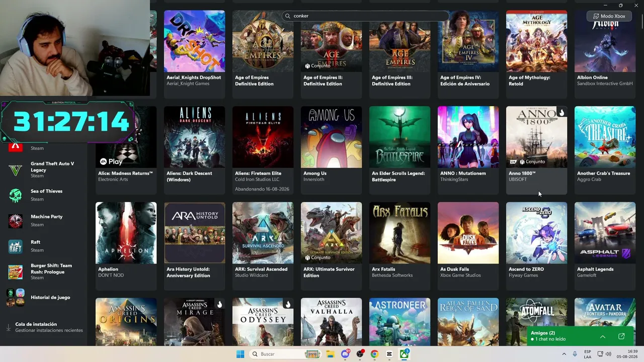Open Historial de juego icon group
The image size is (644, 362).
point(16,297)
